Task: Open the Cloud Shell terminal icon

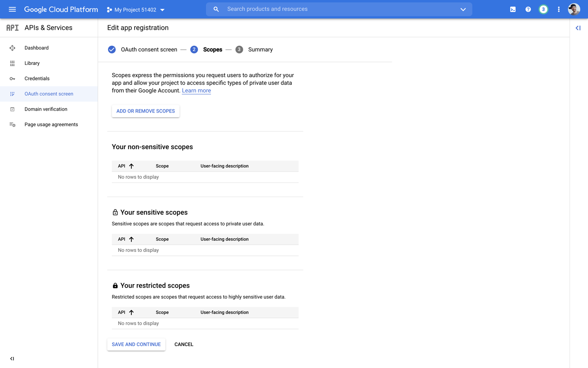Action: (513, 9)
